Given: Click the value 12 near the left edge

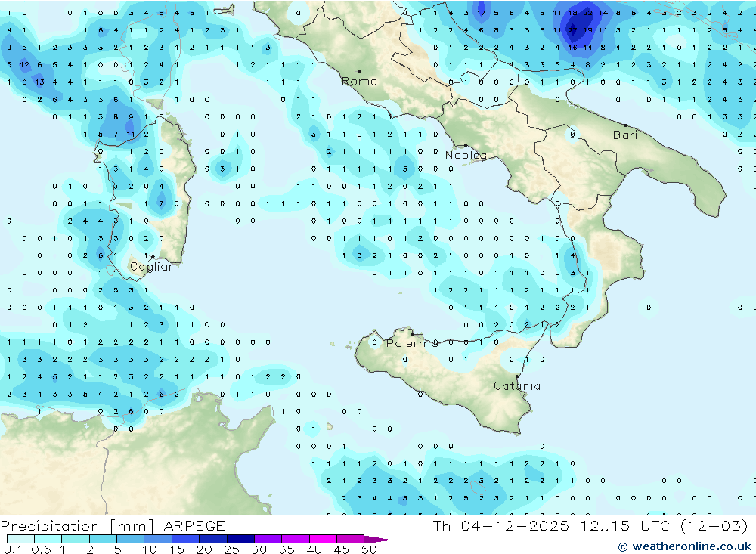Looking at the screenshot, I should pos(25,64).
